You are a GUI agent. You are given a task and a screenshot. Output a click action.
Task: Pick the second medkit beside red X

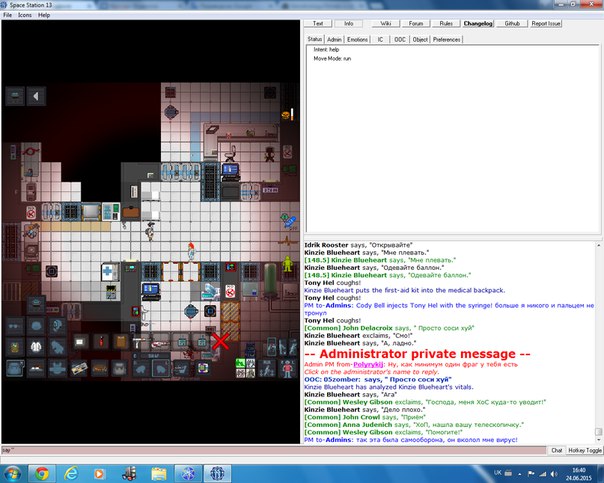201,341
